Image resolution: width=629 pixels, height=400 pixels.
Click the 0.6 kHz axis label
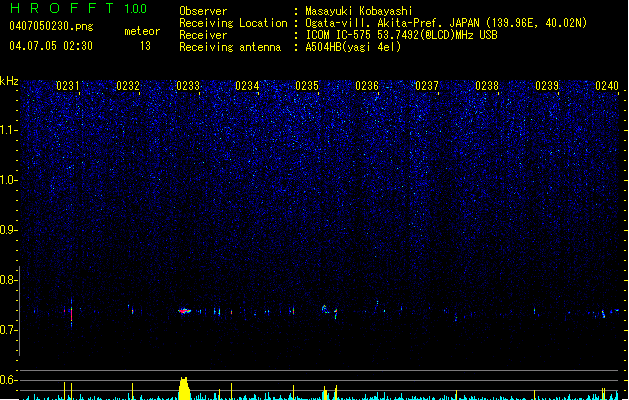[8, 380]
